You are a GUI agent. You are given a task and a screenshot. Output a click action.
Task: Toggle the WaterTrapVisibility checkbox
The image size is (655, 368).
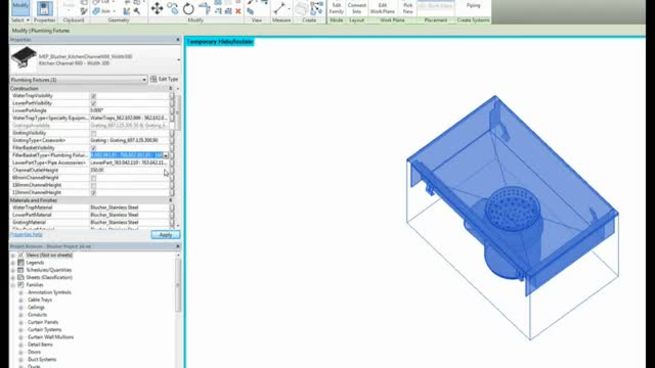click(x=94, y=96)
